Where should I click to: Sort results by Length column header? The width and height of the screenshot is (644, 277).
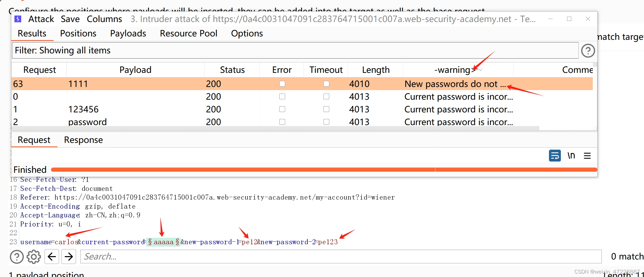tap(376, 70)
